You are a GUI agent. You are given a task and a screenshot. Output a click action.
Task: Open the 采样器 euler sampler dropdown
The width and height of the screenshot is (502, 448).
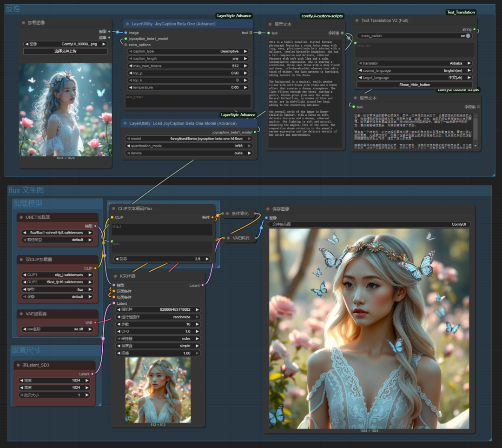coord(158,339)
